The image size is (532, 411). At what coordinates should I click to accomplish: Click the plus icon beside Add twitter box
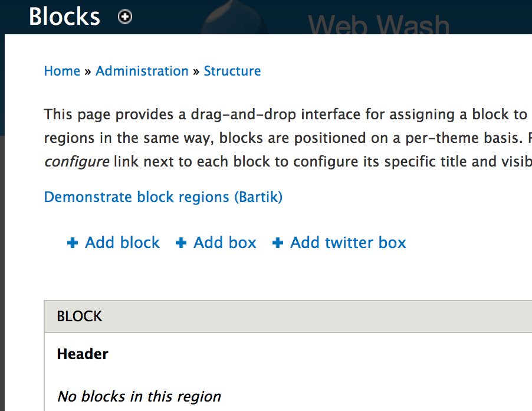[277, 242]
